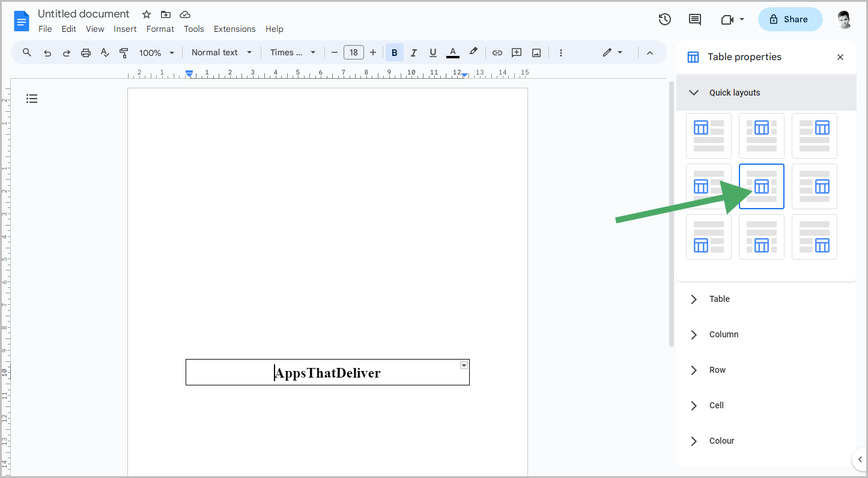Image resolution: width=868 pixels, height=478 pixels.
Task: Click the insert image icon
Action: tap(535, 52)
